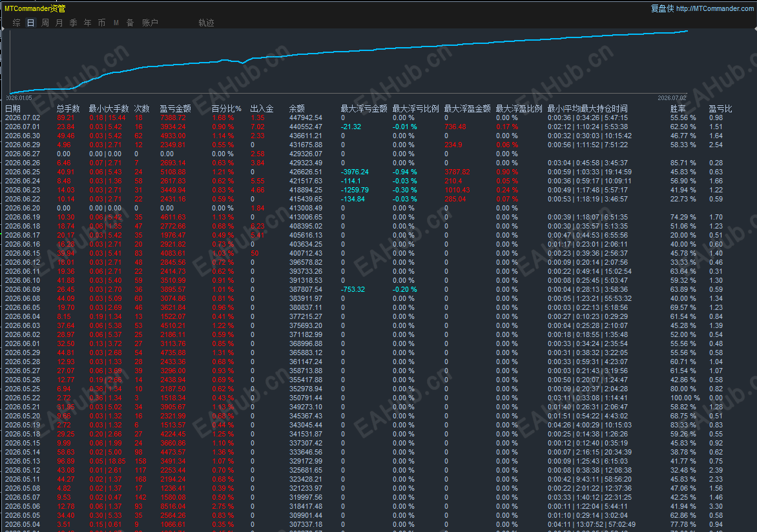Switch to the 轨迹 track tab
Screen dimensions: 757x532
(206, 23)
